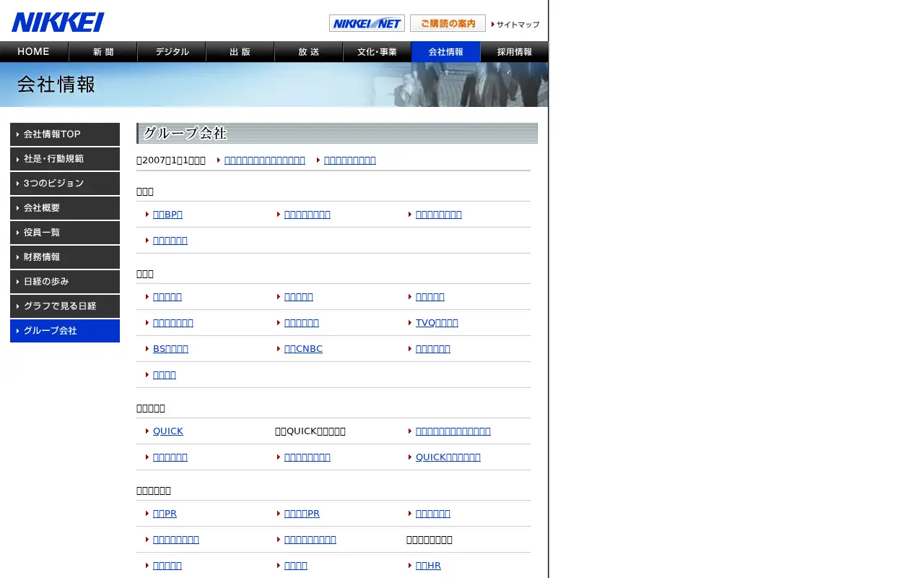924x578 pixels.
Task: Select the 会社情報 navigation tab
Action: (x=445, y=52)
